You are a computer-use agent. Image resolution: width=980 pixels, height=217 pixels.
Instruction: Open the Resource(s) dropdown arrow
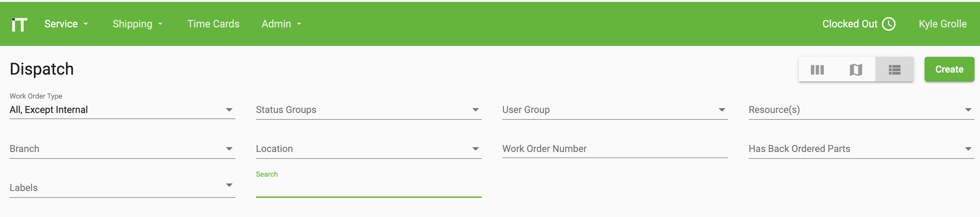pyautogui.click(x=968, y=110)
